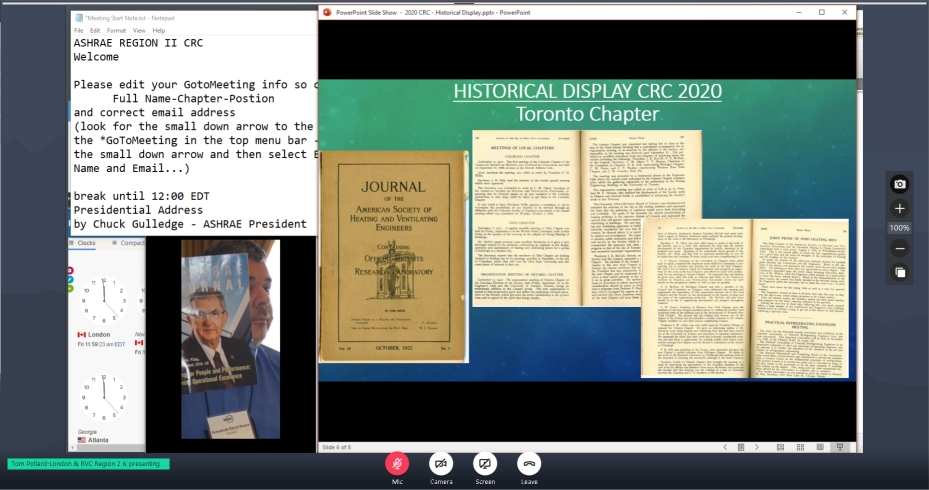Unmute the GoToMeeting microphone
The width and height of the screenshot is (929, 490).
pos(397,463)
